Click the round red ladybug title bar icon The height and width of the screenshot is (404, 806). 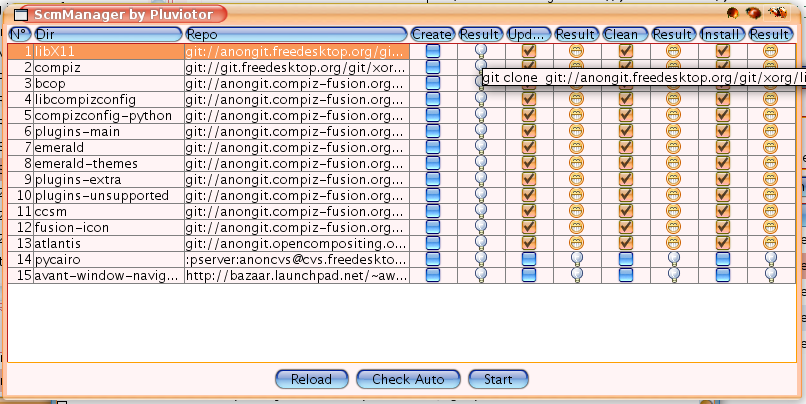coord(754,13)
